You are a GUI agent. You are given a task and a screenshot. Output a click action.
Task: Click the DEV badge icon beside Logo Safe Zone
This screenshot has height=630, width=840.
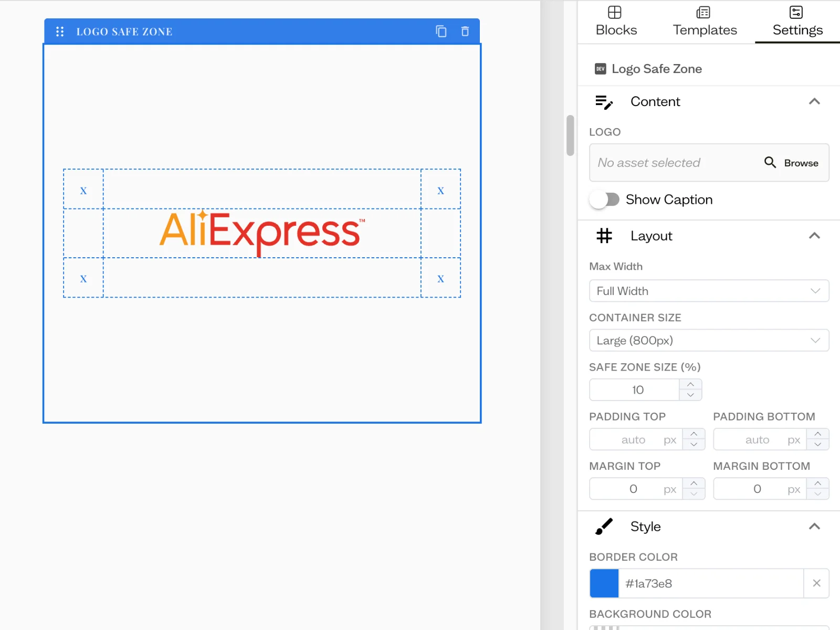pyautogui.click(x=601, y=69)
